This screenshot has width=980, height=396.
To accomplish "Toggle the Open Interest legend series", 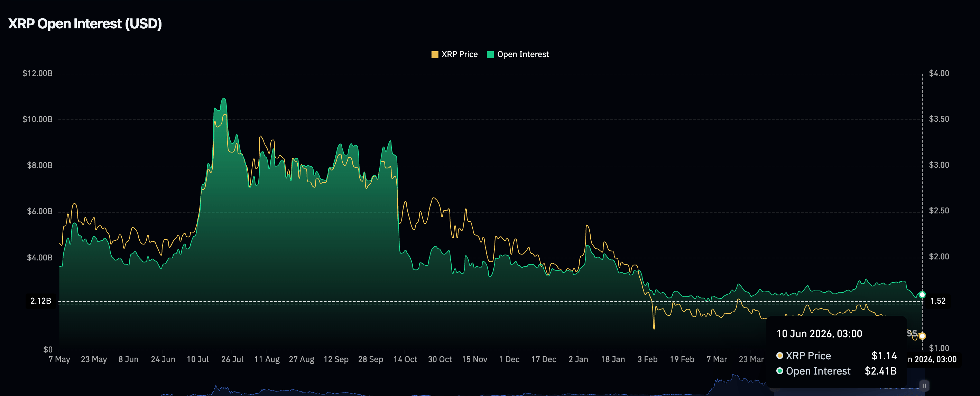I will click(518, 54).
